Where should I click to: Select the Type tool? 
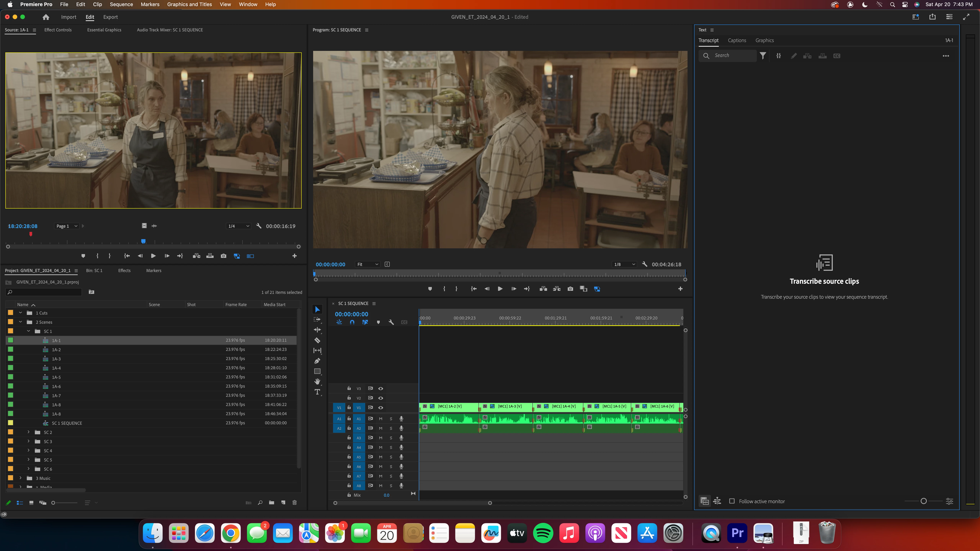tap(317, 392)
